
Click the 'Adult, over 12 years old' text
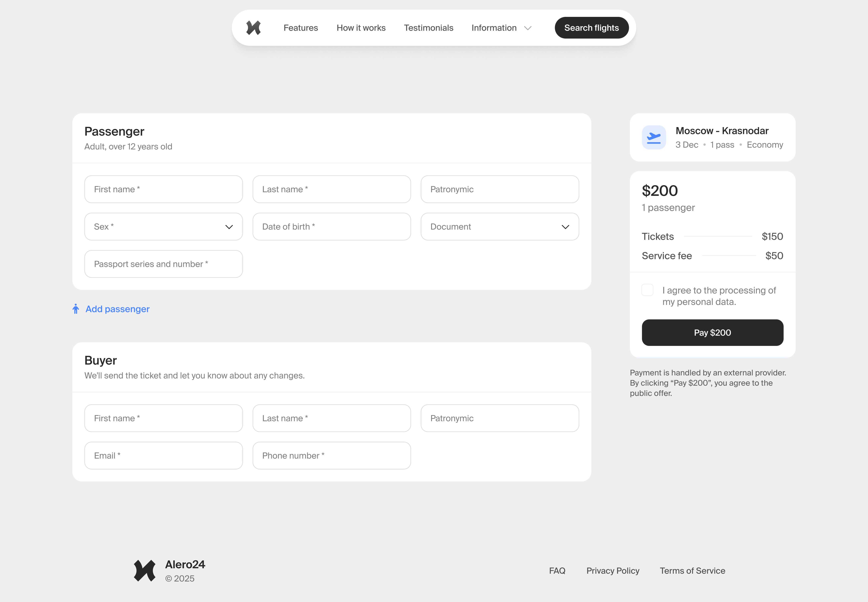(x=128, y=147)
